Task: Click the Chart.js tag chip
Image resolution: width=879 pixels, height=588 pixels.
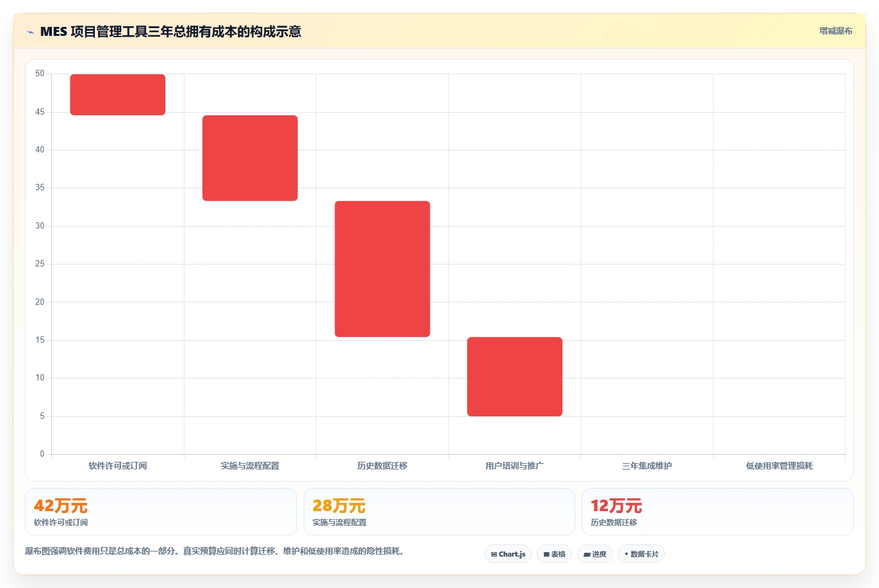Action: (508, 554)
